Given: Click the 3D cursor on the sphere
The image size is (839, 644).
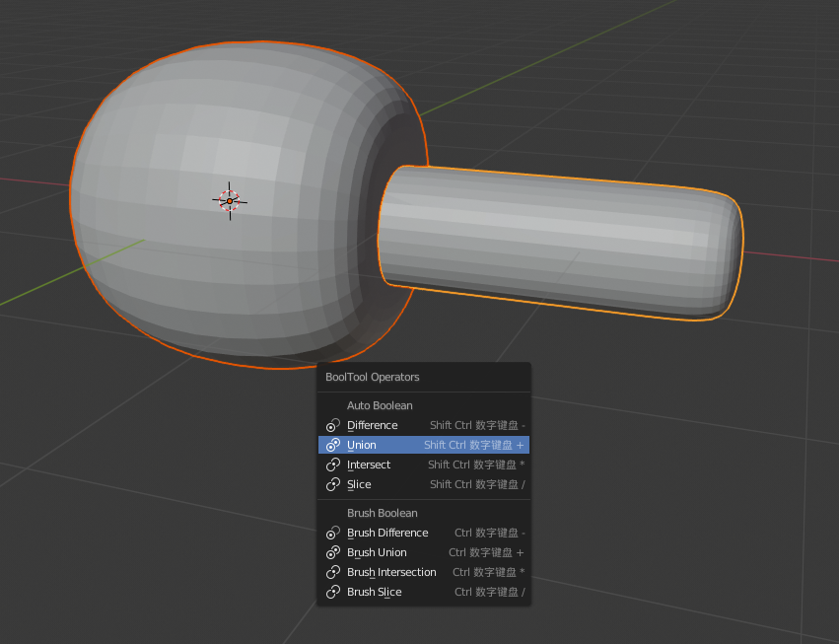Looking at the screenshot, I should tap(229, 200).
